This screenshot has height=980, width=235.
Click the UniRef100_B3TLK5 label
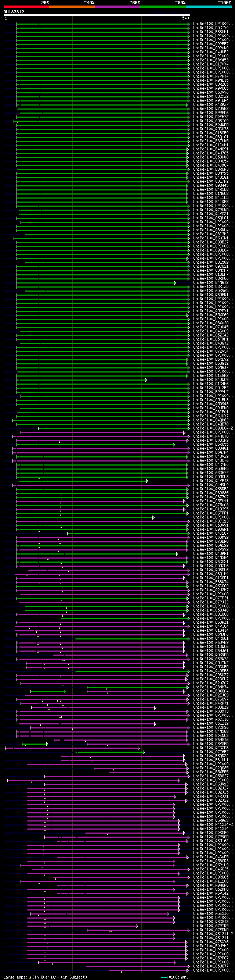[211, 141]
